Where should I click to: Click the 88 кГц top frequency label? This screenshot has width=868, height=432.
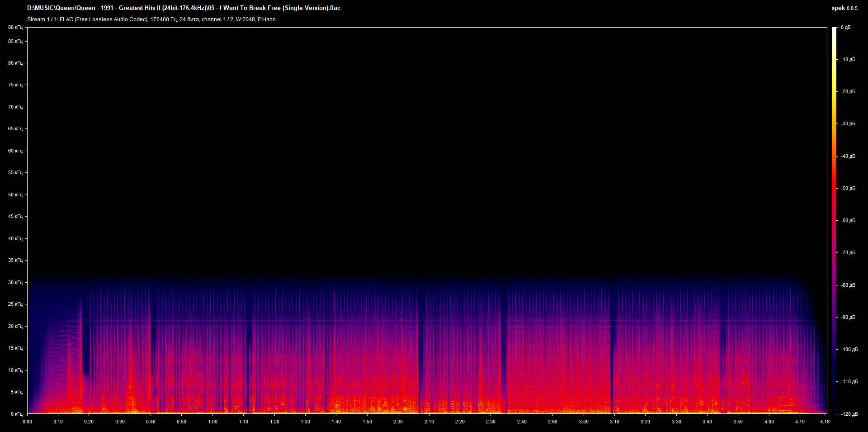pos(15,27)
